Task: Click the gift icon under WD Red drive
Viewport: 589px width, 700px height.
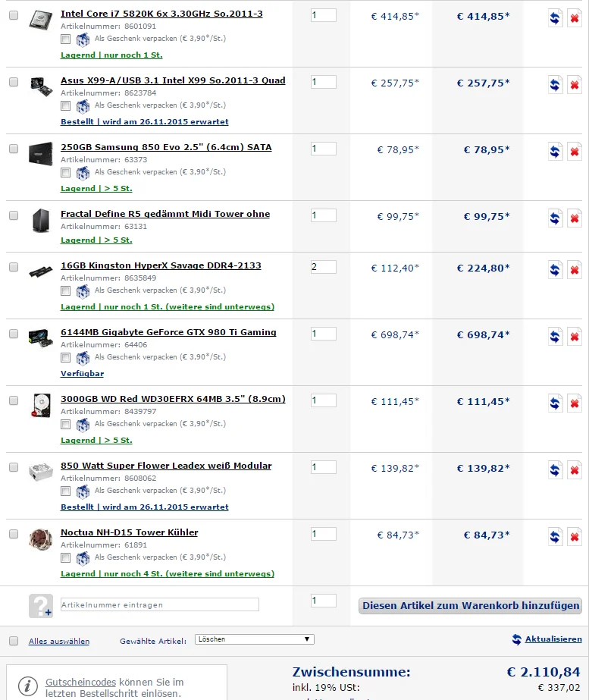Action: tap(83, 424)
